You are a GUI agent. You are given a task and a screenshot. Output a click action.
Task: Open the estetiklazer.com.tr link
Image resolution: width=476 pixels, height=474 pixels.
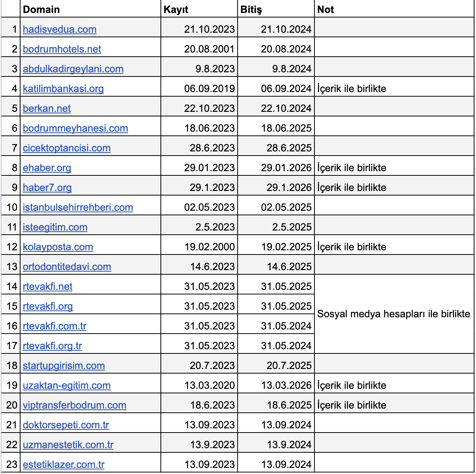click(63, 464)
